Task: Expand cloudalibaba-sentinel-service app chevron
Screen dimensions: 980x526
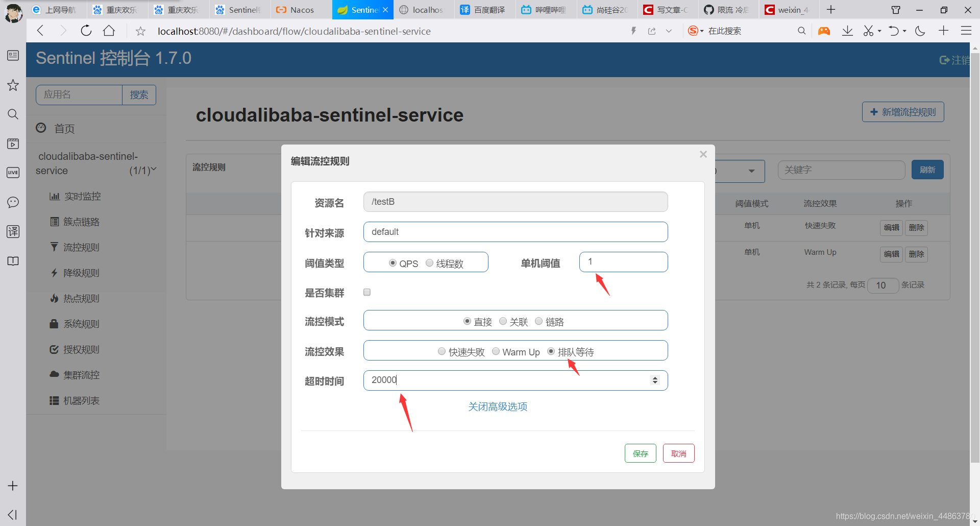Action: pos(154,170)
